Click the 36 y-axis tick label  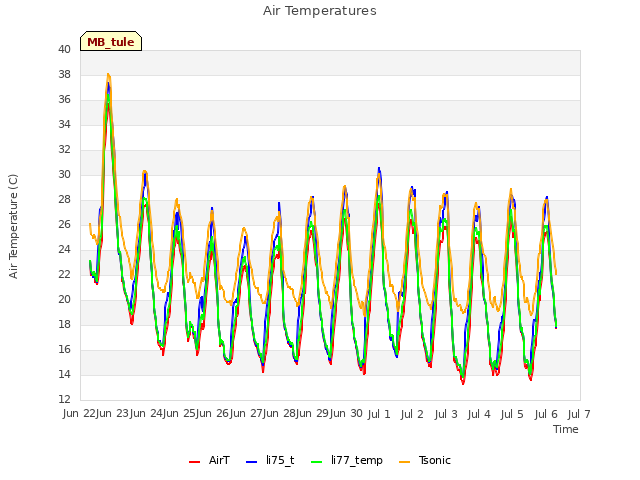point(64,100)
